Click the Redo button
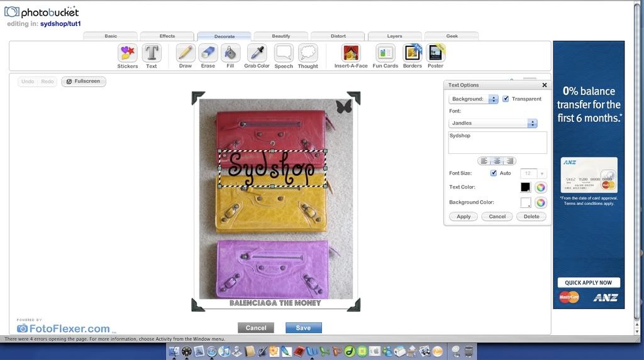This screenshot has width=644, height=360. 47,81
